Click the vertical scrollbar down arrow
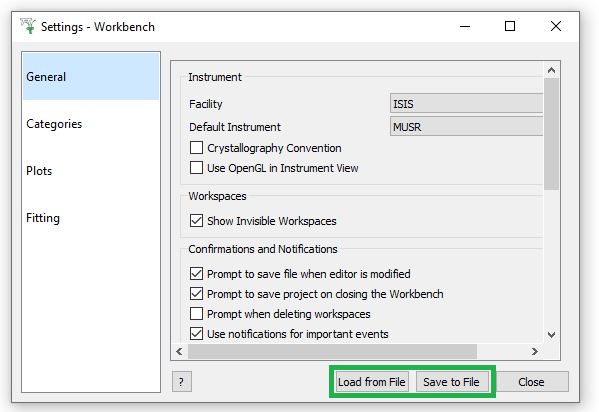The height and width of the screenshot is (412, 599). coord(551,335)
